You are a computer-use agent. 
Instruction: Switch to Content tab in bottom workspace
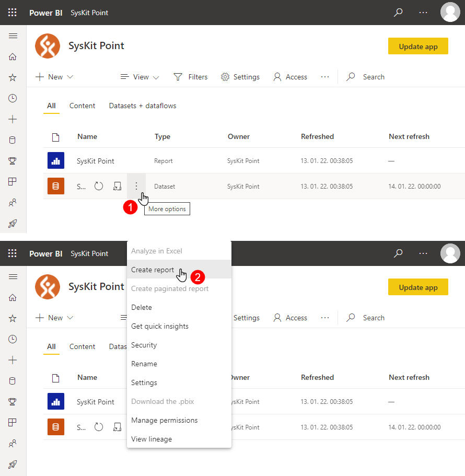pos(82,346)
